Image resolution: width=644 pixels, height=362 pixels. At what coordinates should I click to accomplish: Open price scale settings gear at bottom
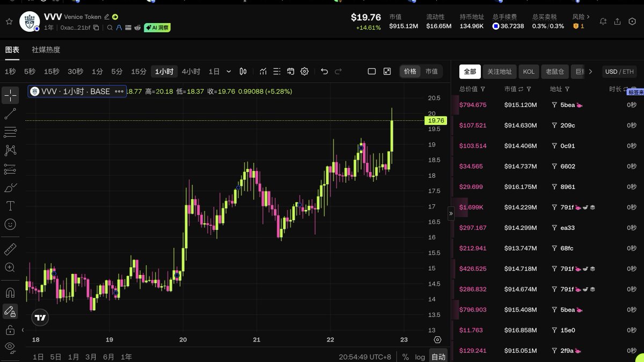437,340
